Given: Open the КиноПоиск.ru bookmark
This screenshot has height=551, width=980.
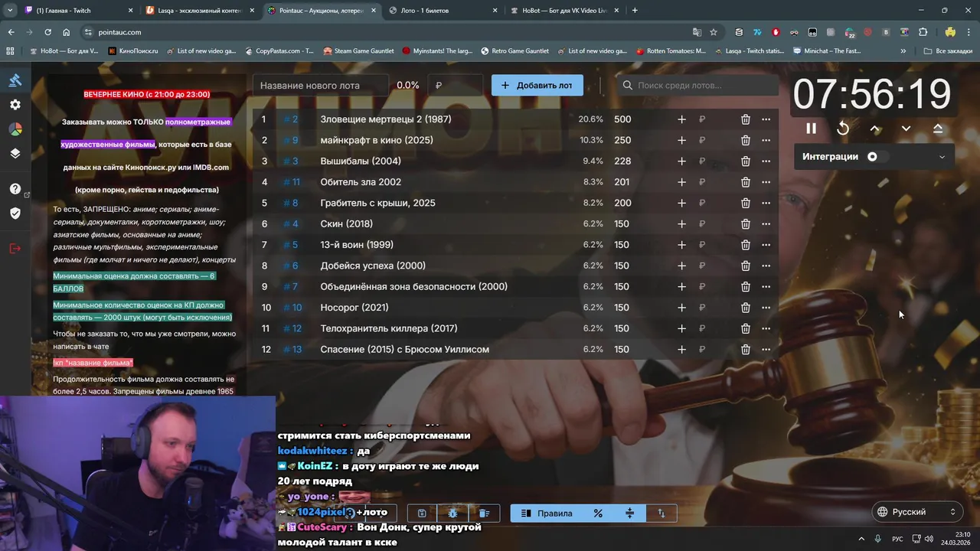Looking at the screenshot, I should 133,51.
